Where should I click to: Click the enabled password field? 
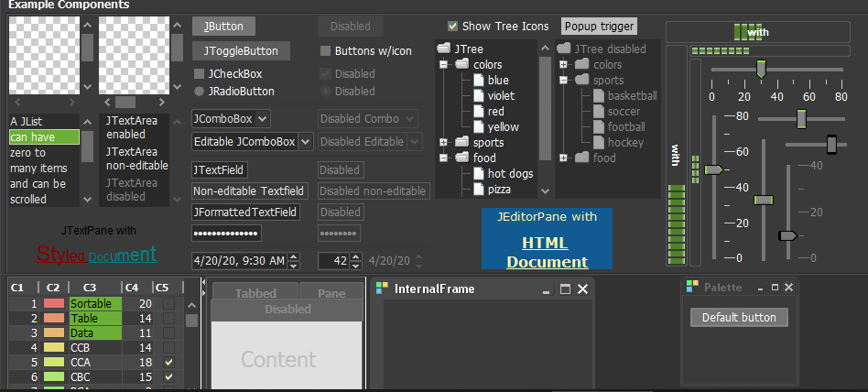pyautogui.click(x=226, y=234)
